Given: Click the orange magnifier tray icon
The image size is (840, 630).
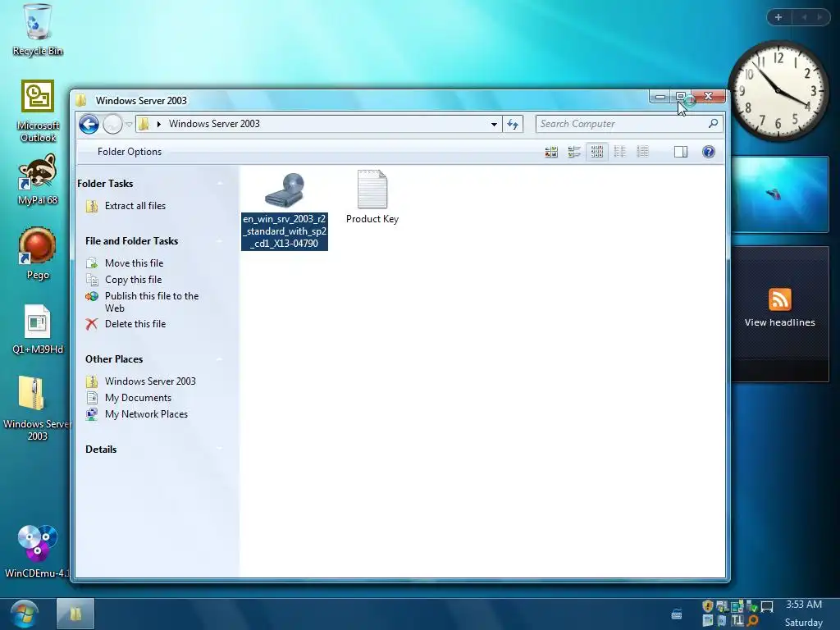Looking at the screenshot, I should coord(753,621).
